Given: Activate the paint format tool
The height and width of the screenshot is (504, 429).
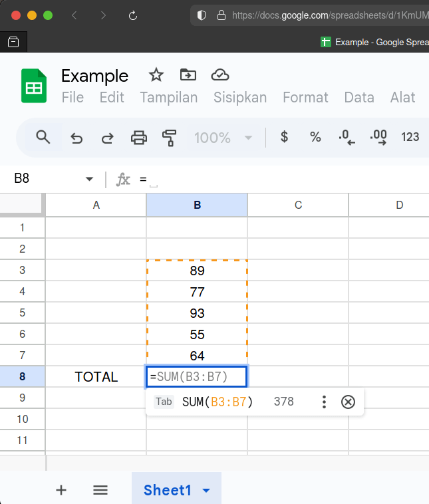Looking at the screenshot, I should tap(170, 138).
